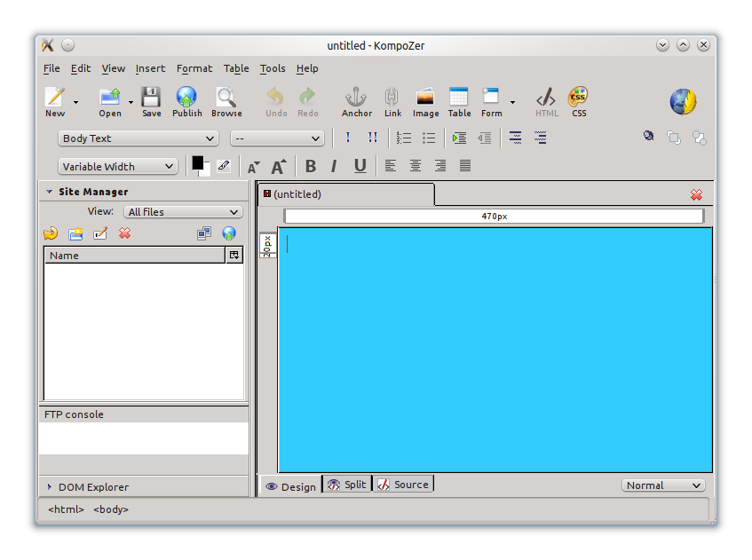The image size is (752, 560).
Task: Open the Body Text paragraph format dropdown
Action: click(139, 138)
